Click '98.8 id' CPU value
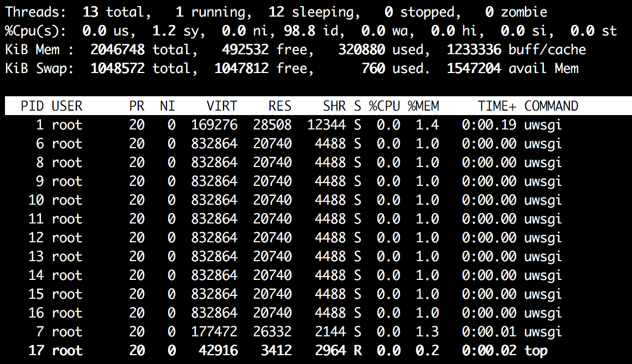Screen dimensions: 632x364 pyautogui.click(x=311, y=31)
